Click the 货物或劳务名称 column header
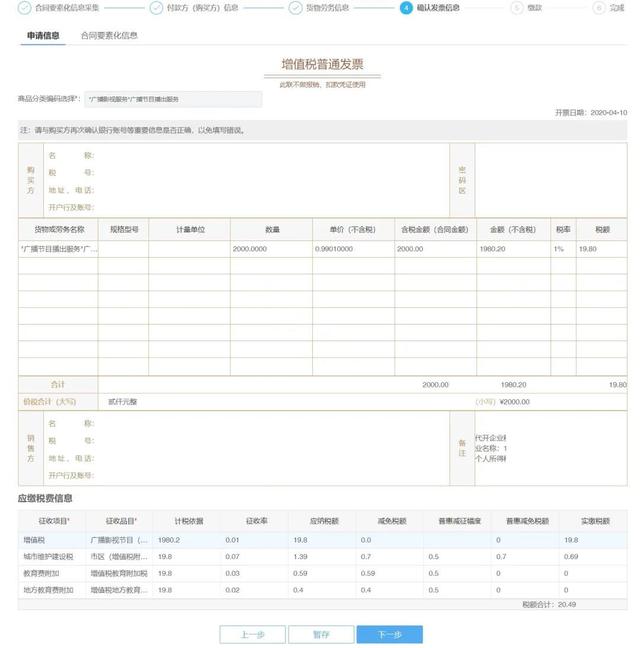Screen dimensions: 640x648 coord(59,229)
